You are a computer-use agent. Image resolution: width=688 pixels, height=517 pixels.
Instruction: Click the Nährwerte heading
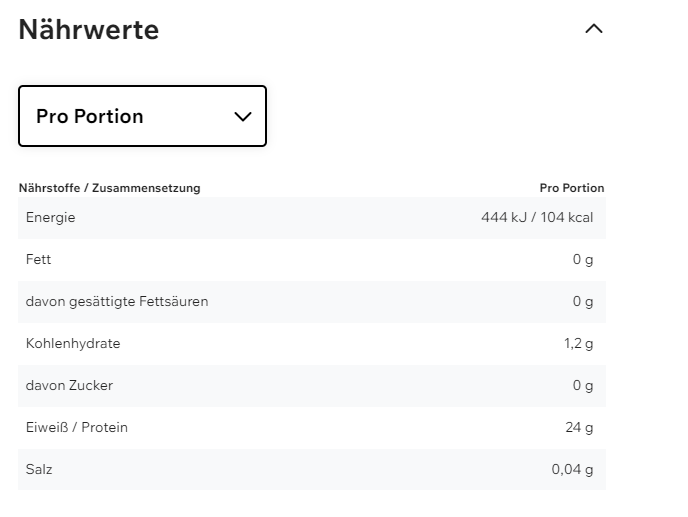(x=88, y=30)
